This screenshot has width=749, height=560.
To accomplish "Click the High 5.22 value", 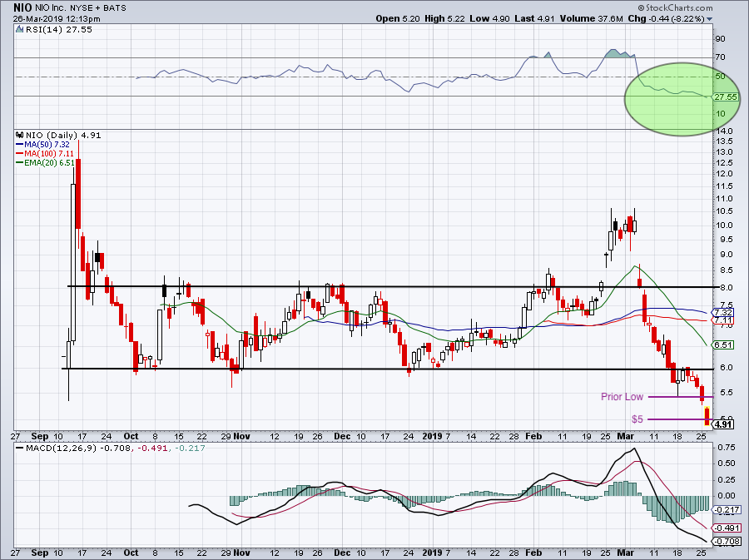I will point(444,18).
